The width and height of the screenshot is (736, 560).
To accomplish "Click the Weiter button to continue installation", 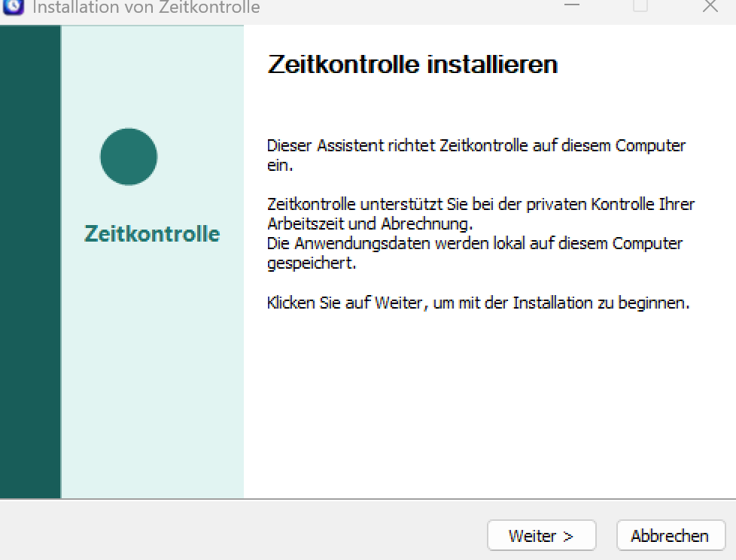I will (x=542, y=535).
